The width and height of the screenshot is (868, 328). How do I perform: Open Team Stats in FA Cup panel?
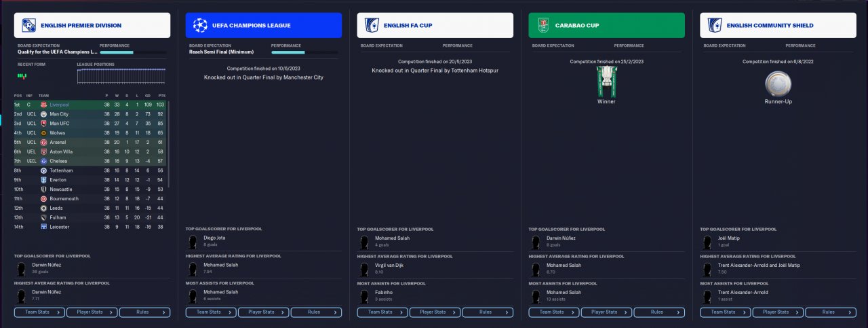[x=382, y=312]
